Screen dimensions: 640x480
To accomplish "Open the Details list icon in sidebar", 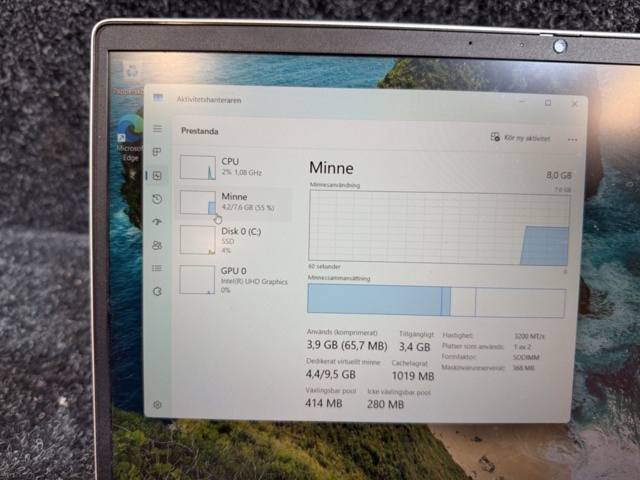I will (157, 268).
